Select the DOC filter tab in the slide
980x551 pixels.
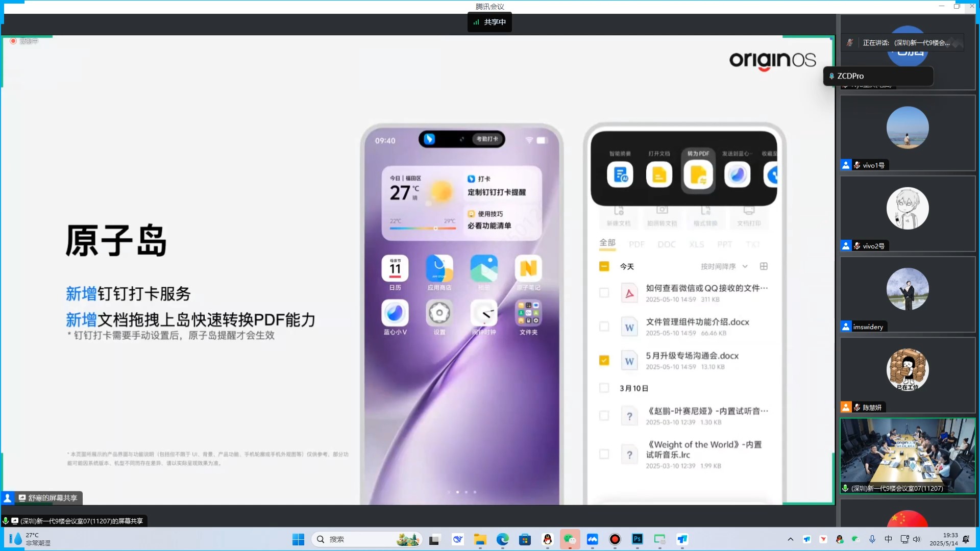click(667, 244)
